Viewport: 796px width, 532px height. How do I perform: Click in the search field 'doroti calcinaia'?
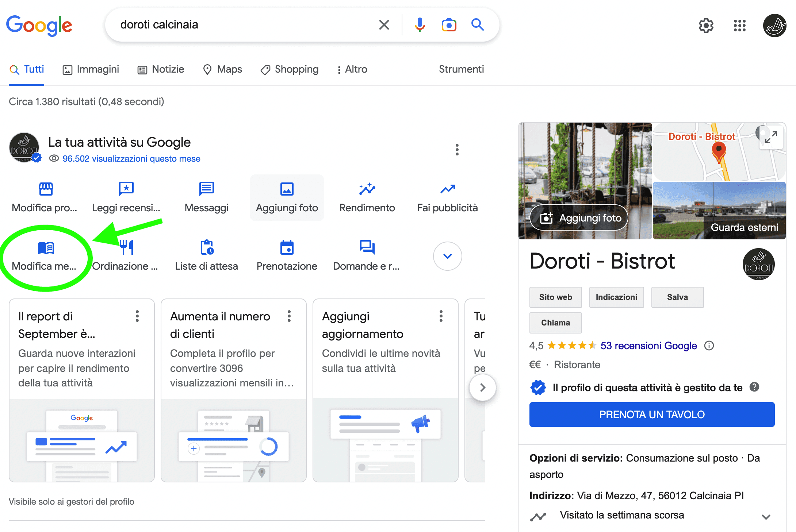coord(245,25)
